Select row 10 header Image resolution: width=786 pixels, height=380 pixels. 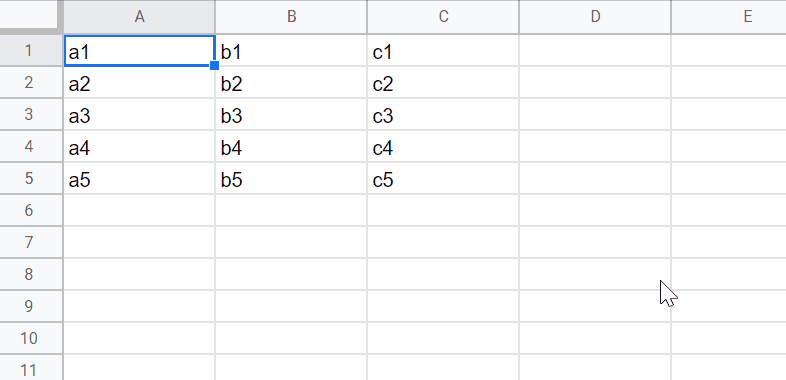pos(31,338)
